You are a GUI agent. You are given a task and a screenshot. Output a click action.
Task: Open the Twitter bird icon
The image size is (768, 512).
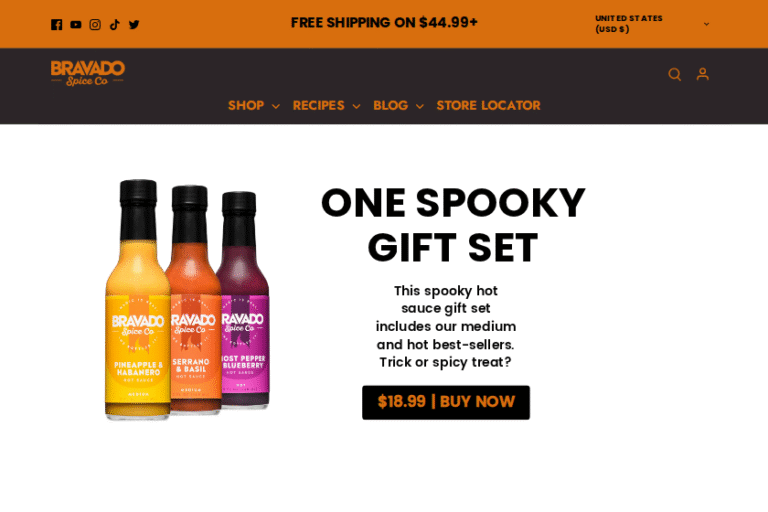pyautogui.click(x=134, y=24)
